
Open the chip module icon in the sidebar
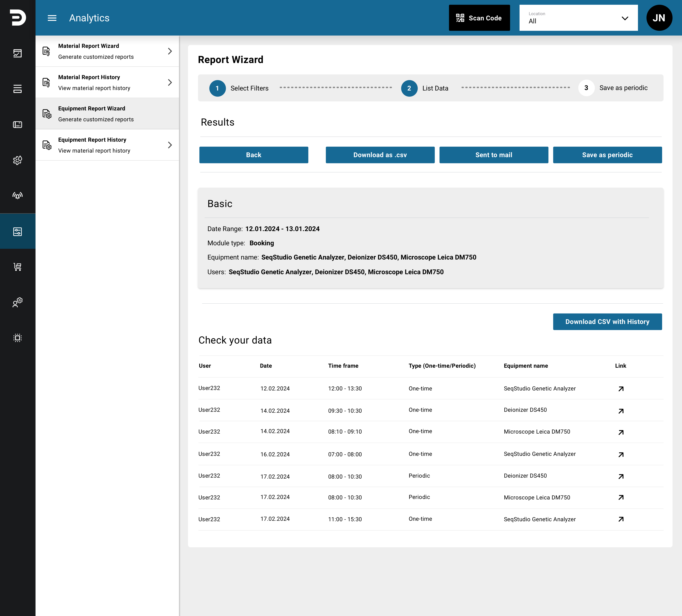[18, 338]
